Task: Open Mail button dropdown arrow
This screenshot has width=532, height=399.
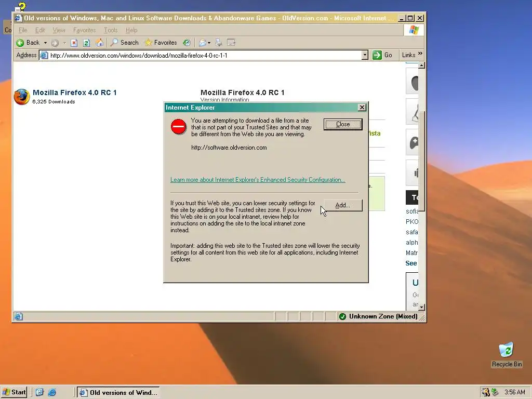Action: coord(209,43)
